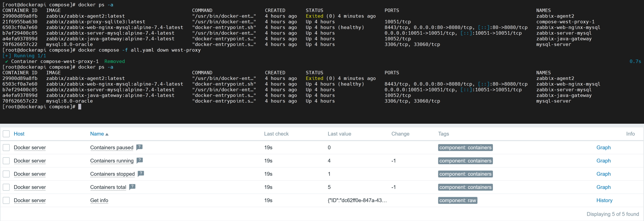Open Docker server host menu for Containers paused
This screenshot has width=644, height=221.
click(x=30, y=148)
